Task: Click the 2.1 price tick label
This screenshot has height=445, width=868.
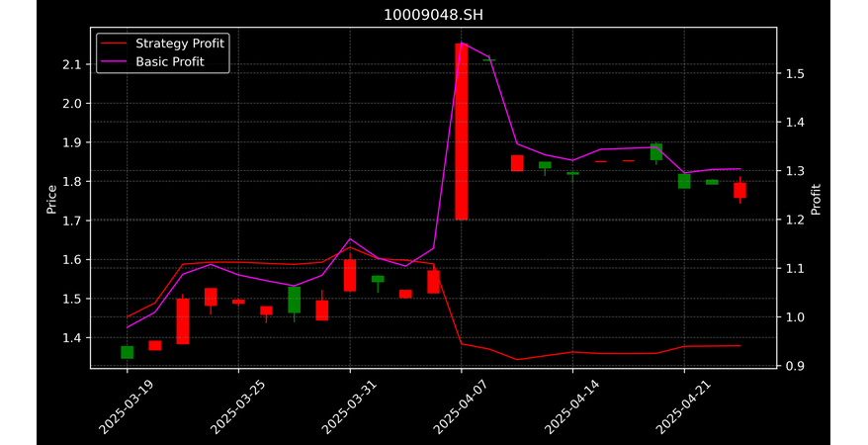Action: click(73, 64)
